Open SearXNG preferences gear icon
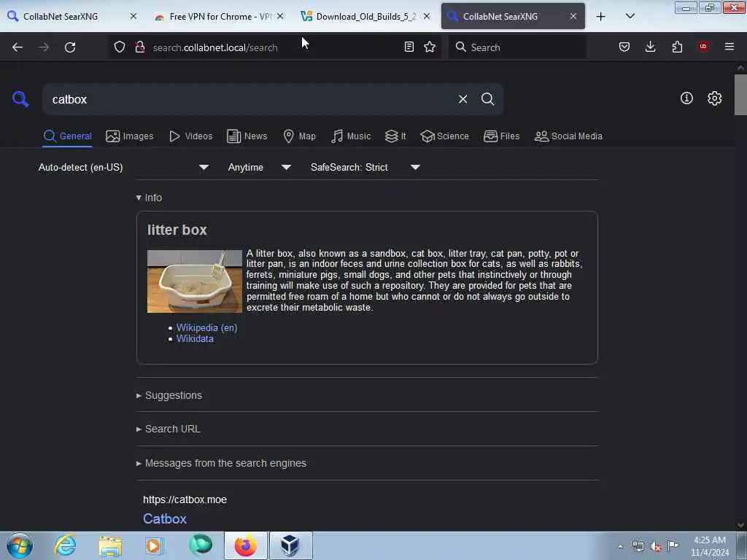Screen dimensions: 747x560 pos(715,98)
